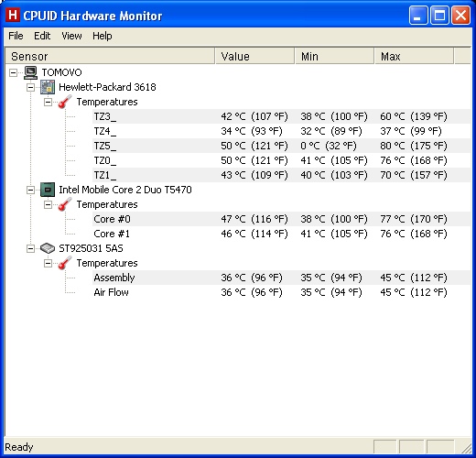The height and width of the screenshot is (458, 476).
Task: Open the File menu
Action: pos(16,36)
